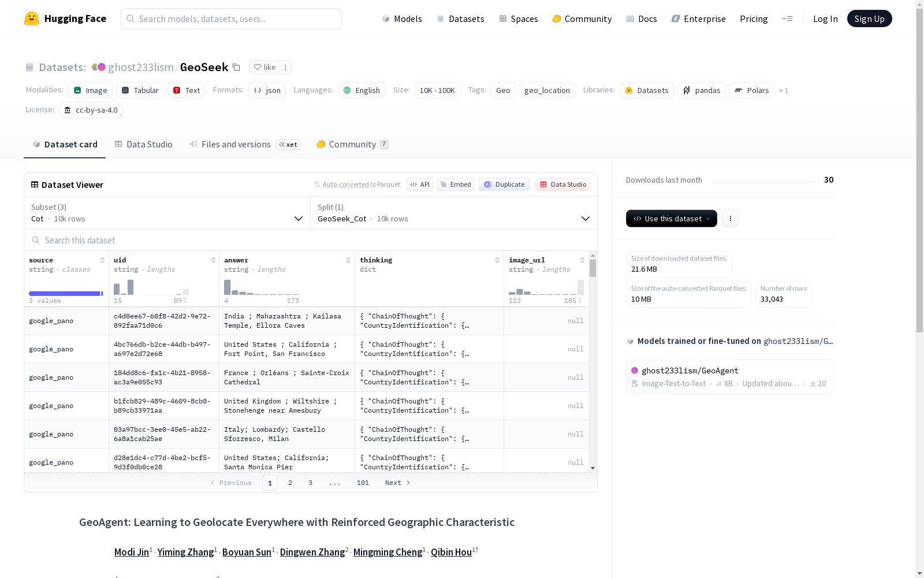Like the GeoSeek dataset
Image resolution: width=924 pixels, height=578 pixels.
point(264,67)
